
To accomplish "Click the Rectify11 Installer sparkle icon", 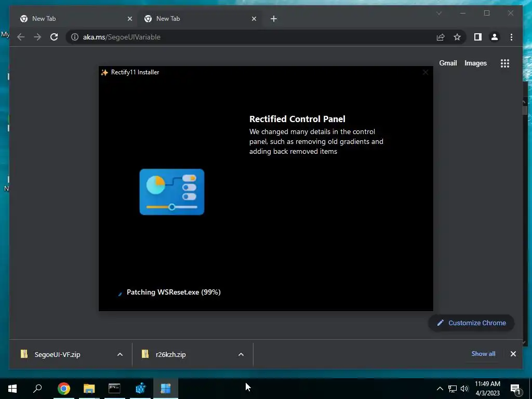I will point(104,72).
